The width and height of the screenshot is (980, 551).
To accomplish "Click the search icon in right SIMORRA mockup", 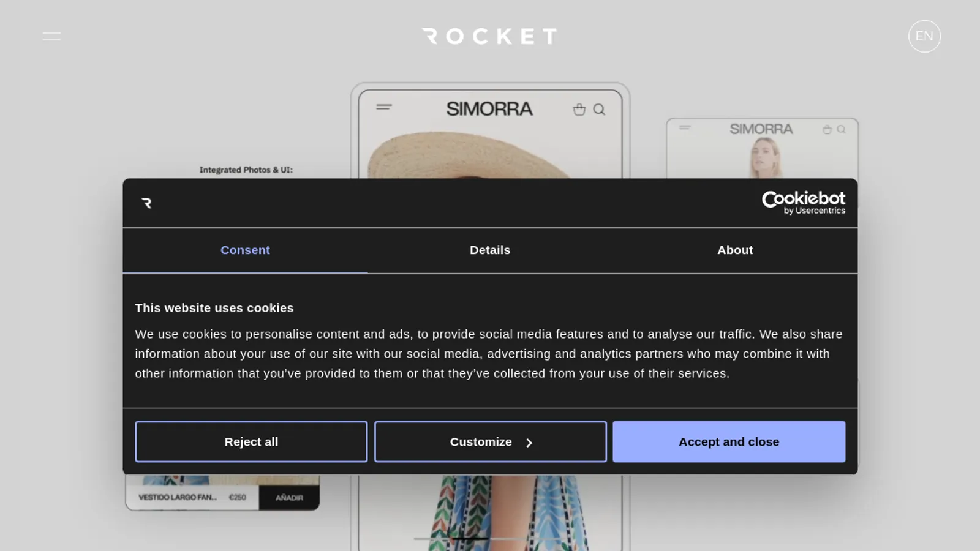I will pos(841,129).
